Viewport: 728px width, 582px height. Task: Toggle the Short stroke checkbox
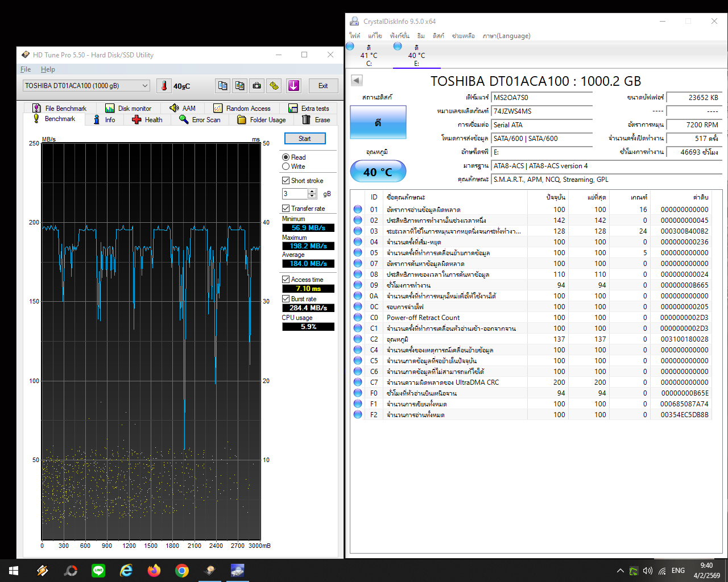click(286, 181)
